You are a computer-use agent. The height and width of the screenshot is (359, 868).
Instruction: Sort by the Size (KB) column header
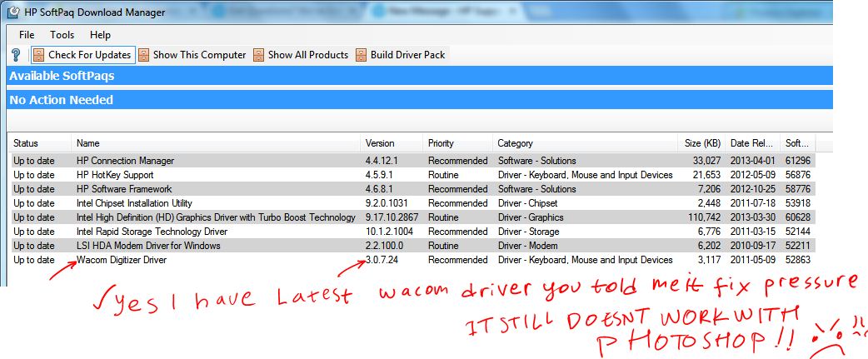coord(701,143)
